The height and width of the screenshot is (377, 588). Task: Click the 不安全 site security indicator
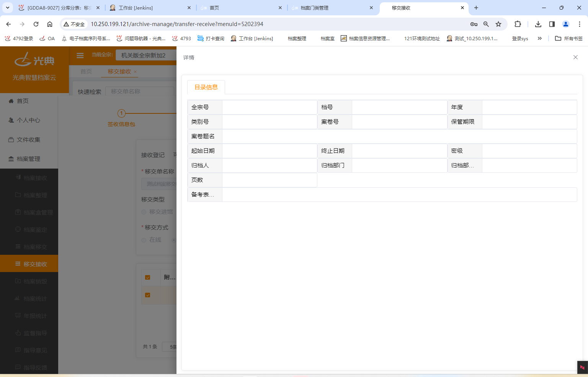[x=74, y=24]
